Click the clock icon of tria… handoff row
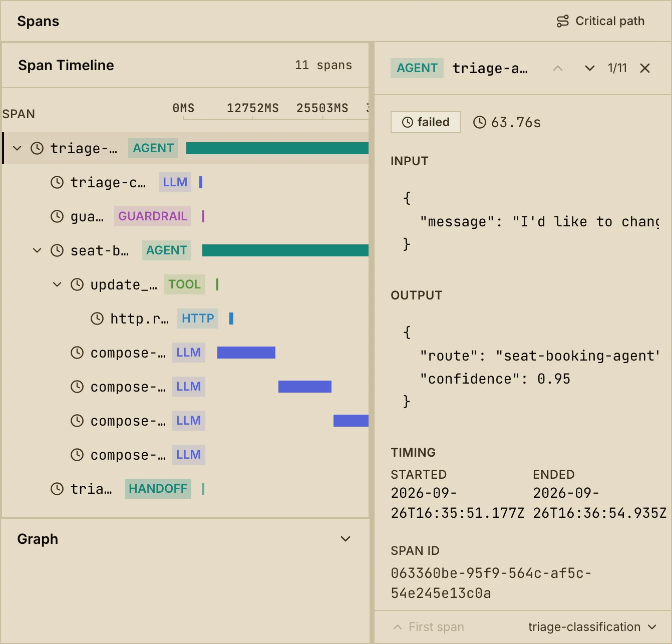The height and width of the screenshot is (644, 672). coord(57,489)
